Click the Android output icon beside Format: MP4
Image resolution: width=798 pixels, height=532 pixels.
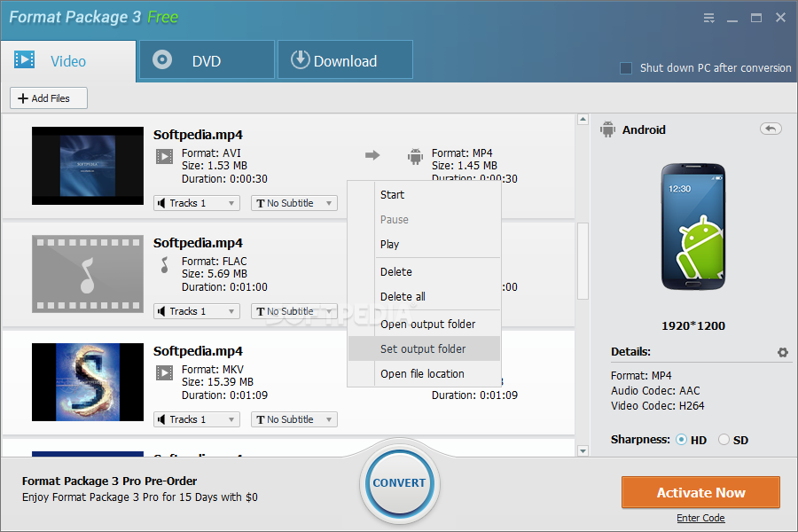(415, 156)
